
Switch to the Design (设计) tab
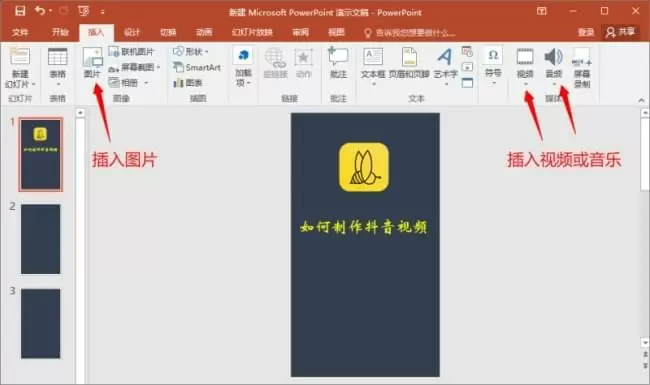coord(132,32)
